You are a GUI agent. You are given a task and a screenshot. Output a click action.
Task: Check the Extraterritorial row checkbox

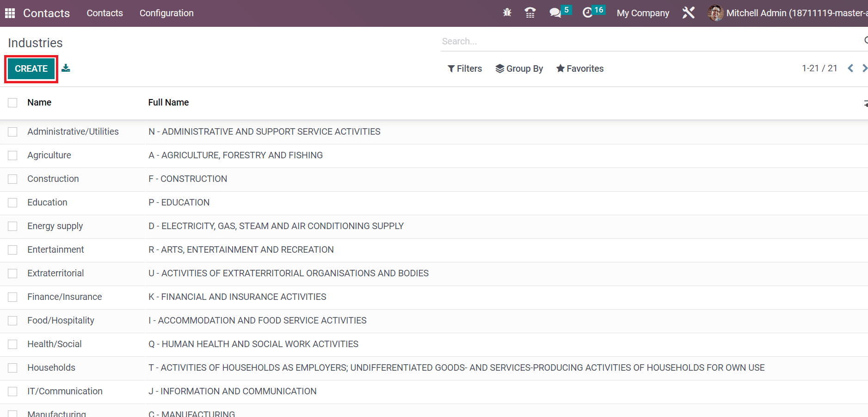(x=12, y=274)
